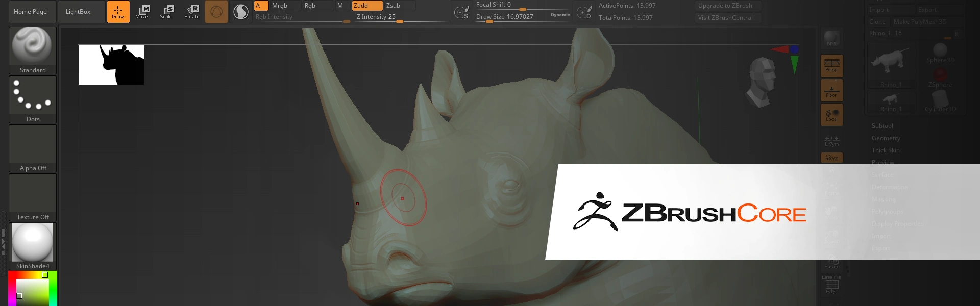Screen dimensions: 980x306
Task: Select the Sphere3D tool thumbnail
Action: (x=940, y=53)
